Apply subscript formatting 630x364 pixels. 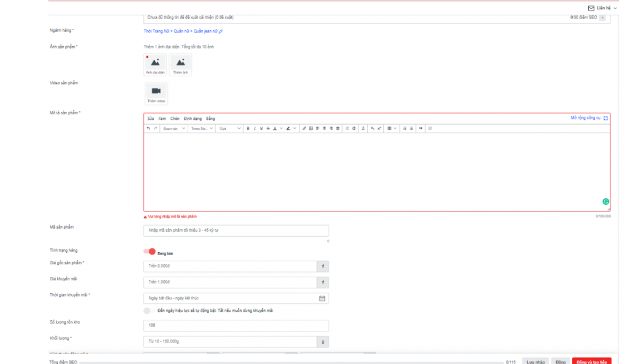[x=372, y=129]
